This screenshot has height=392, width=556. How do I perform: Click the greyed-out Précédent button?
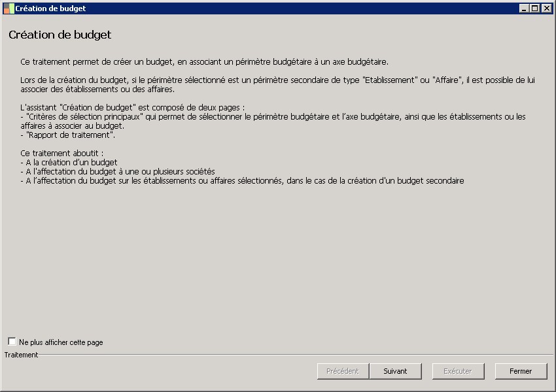[x=343, y=371]
